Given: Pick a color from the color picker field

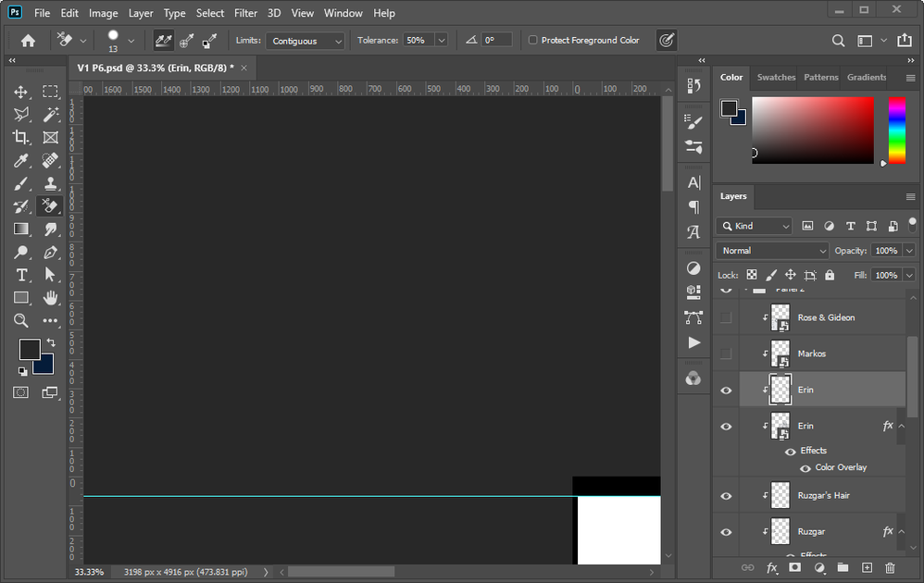Looking at the screenshot, I should (813, 130).
